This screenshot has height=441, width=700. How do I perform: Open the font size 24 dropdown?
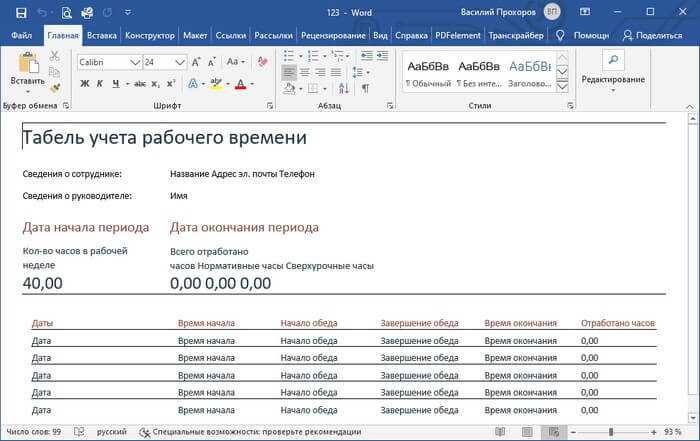click(x=179, y=62)
